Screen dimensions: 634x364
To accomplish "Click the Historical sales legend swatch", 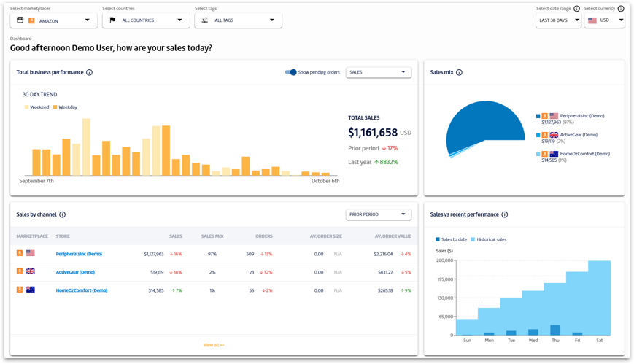I will click(473, 239).
